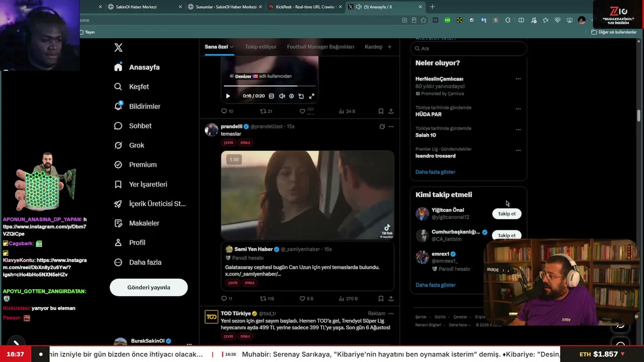Follow Cumhurbaşkanlığı with Takip et

point(507,235)
